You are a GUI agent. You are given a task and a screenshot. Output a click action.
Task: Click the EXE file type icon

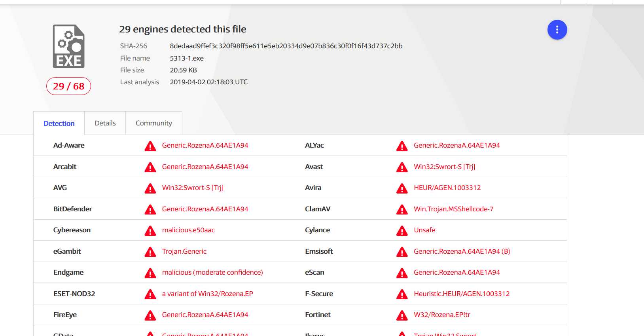[x=69, y=46]
